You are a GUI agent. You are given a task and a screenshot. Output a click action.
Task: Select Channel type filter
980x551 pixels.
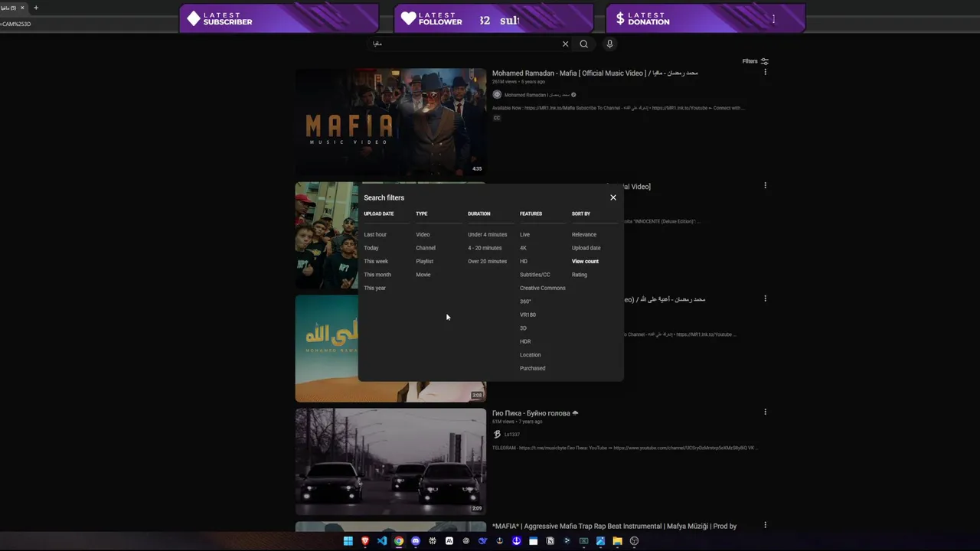[426, 248]
